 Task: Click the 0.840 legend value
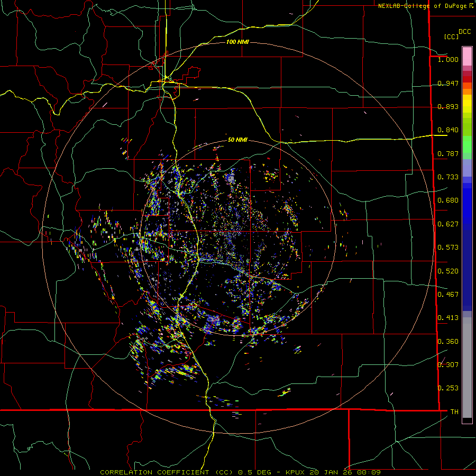tap(448, 130)
